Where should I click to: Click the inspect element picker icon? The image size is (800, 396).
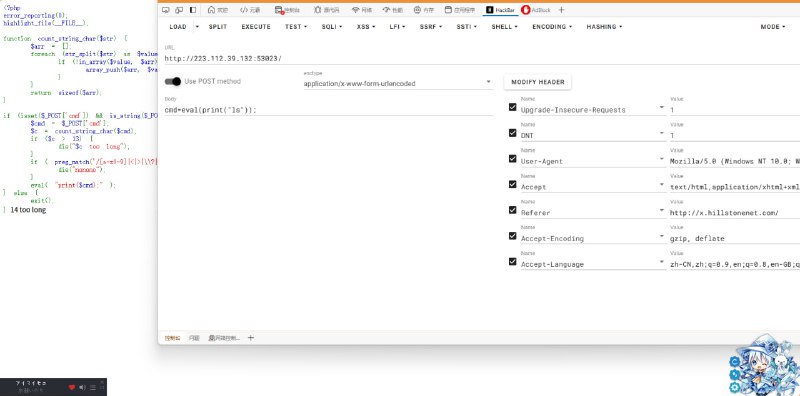[x=165, y=10]
